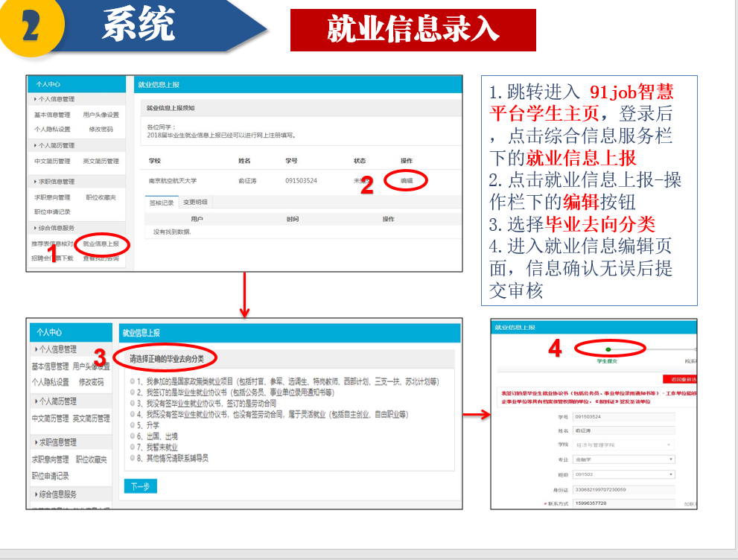Click the 联系方式 phone number field

[x=624, y=504]
